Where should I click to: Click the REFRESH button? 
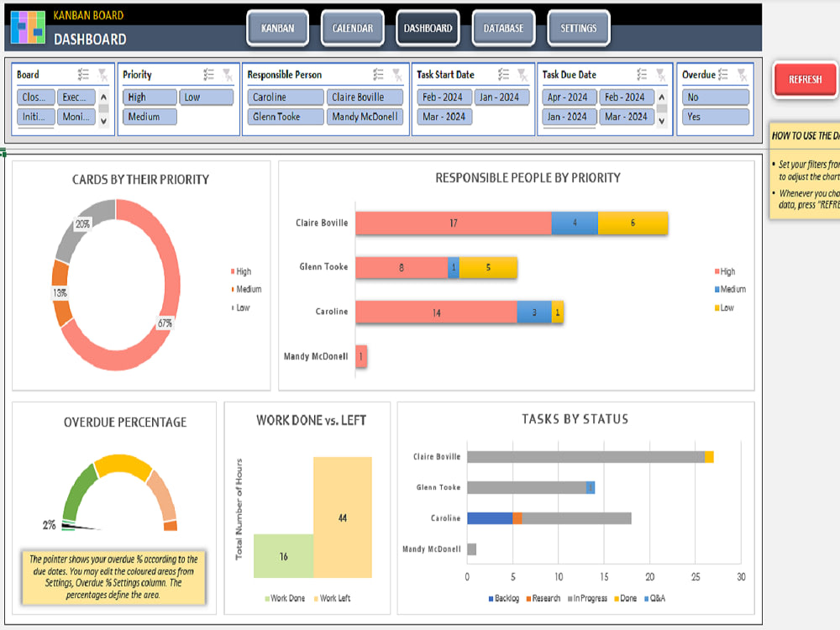(x=804, y=79)
